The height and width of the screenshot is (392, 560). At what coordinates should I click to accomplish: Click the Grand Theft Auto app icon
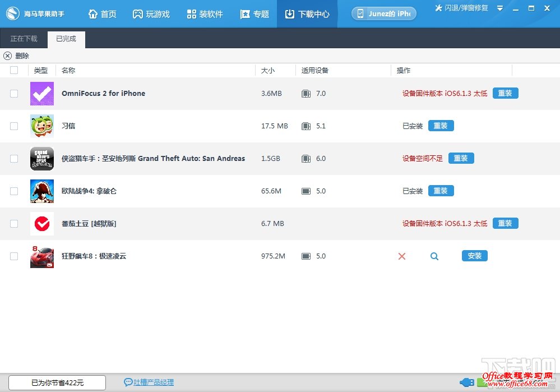[x=42, y=159]
